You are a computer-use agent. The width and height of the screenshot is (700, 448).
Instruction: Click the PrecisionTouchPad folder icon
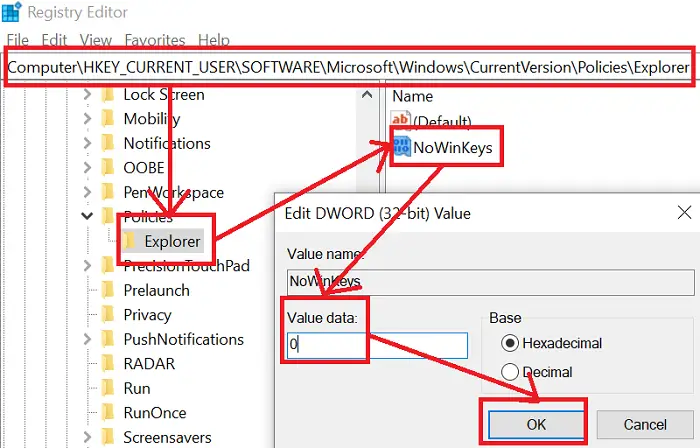(x=108, y=266)
